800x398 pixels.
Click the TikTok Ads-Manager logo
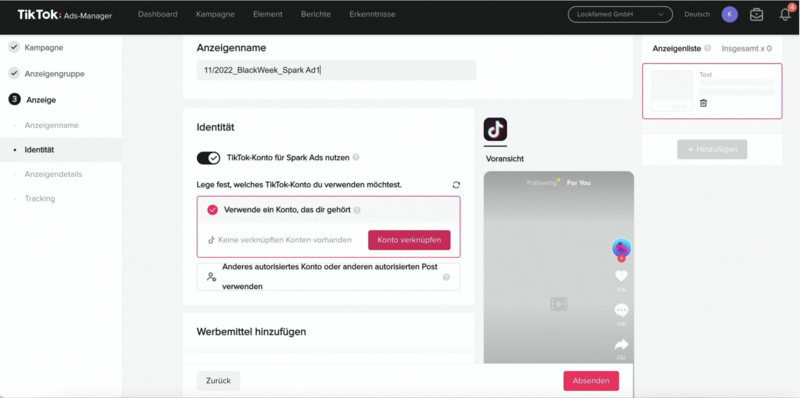(x=65, y=15)
